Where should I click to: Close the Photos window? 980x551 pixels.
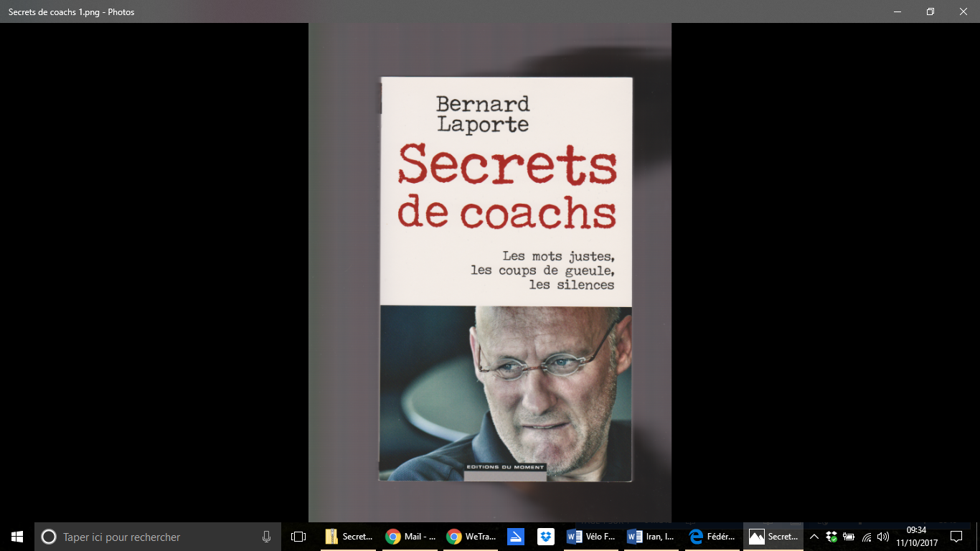[963, 11]
